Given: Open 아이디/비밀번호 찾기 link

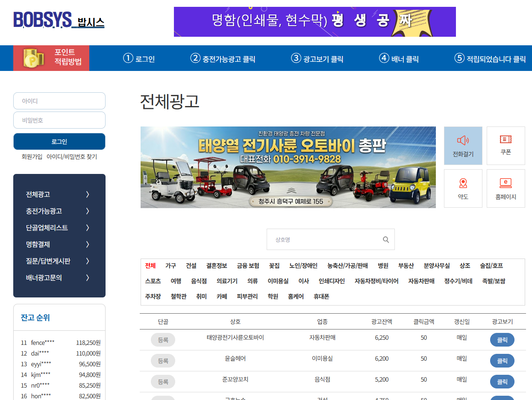Looking at the screenshot, I should click(x=72, y=157).
